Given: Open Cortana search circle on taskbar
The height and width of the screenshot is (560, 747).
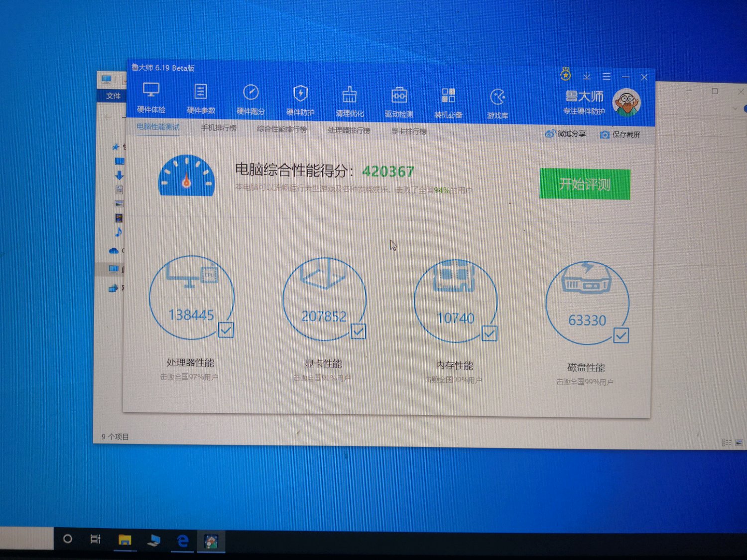Looking at the screenshot, I should click(x=68, y=539).
